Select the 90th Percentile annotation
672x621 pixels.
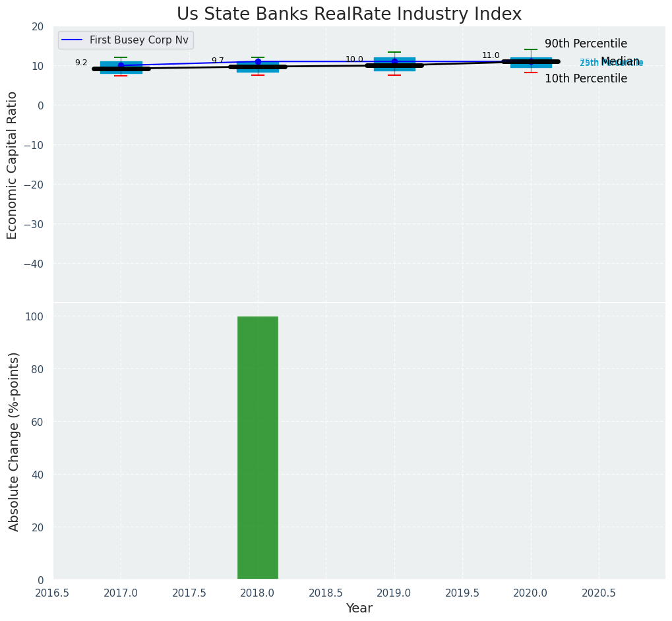(x=586, y=44)
